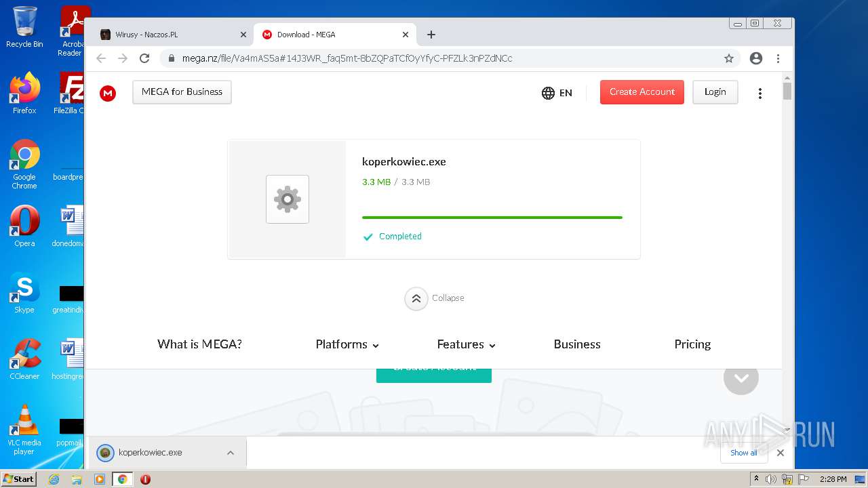Open FileZilla desktop shortcut
This screenshot has width=868, height=488.
(x=71, y=93)
